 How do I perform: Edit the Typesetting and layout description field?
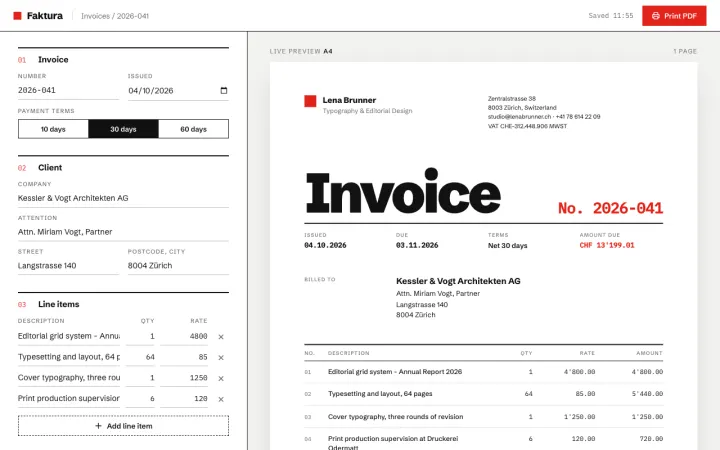(x=69, y=357)
